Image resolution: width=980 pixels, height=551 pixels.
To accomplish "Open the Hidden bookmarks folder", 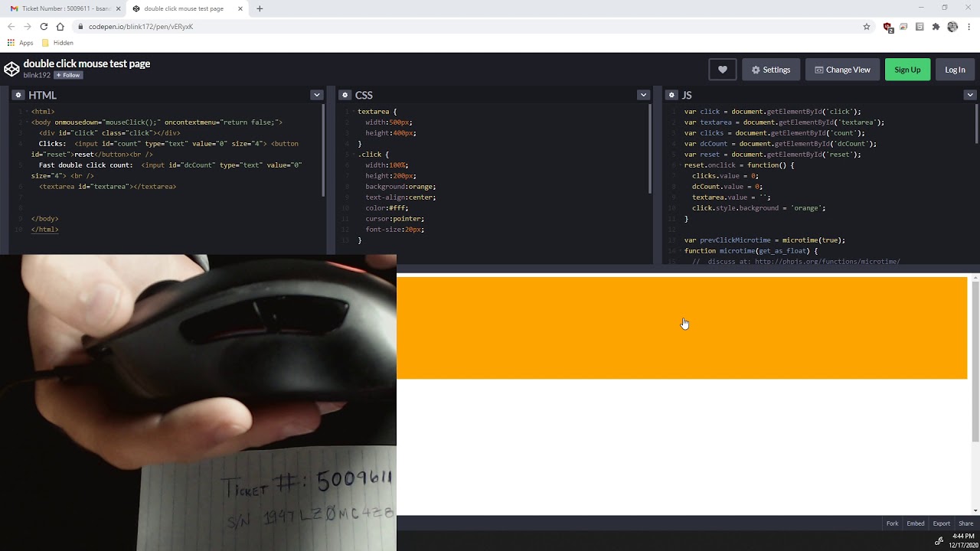I will coord(58,43).
